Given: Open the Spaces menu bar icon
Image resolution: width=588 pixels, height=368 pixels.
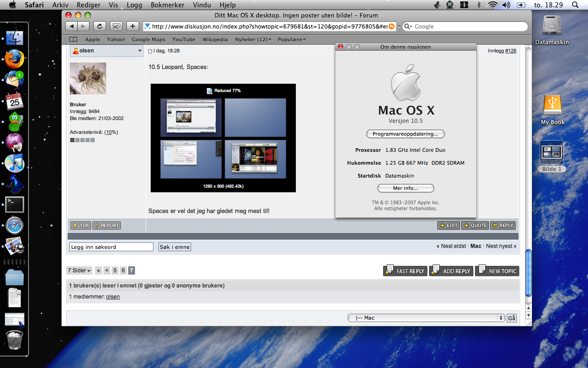Looking at the screenshot, I should click(x=464, y=5).
